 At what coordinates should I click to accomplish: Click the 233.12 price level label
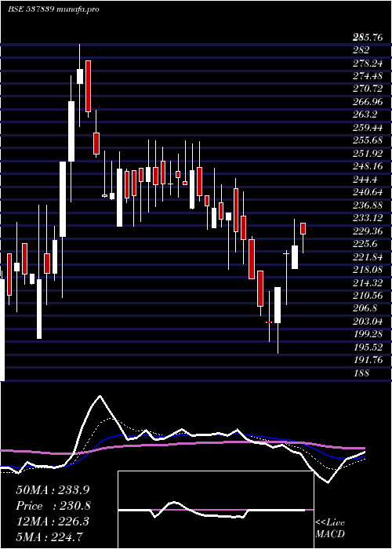368,219
